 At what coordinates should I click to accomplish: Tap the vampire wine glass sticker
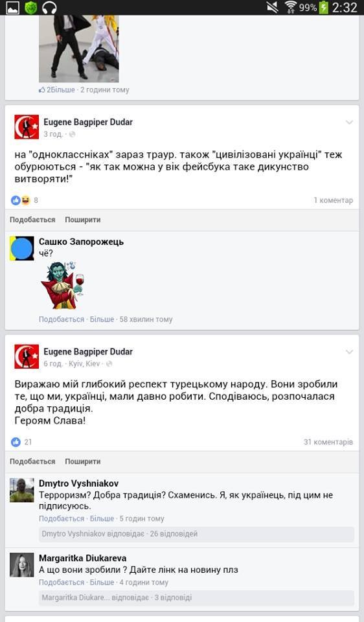62,285
